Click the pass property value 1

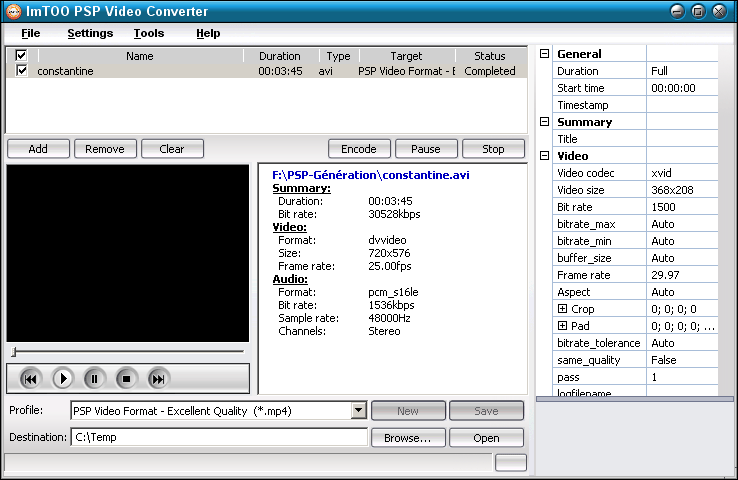(x=682, y=377)
